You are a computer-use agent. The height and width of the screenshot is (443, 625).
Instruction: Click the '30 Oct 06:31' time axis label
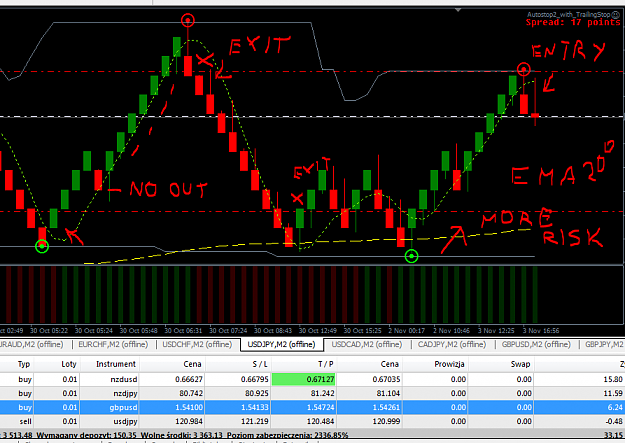(x=183, y=331)
